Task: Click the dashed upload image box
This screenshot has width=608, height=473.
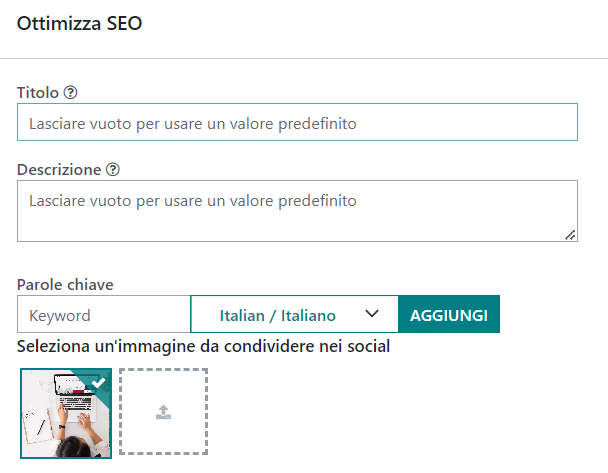Action: 163,411
